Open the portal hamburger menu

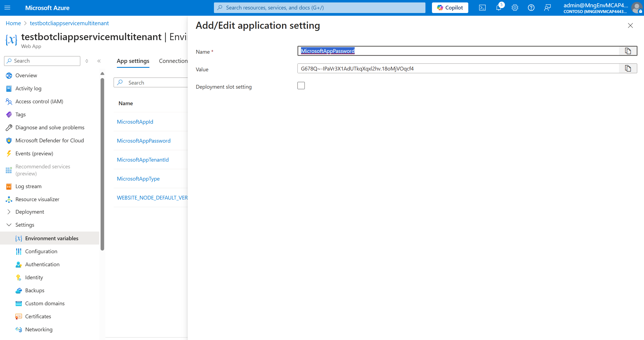pos(8,8)
